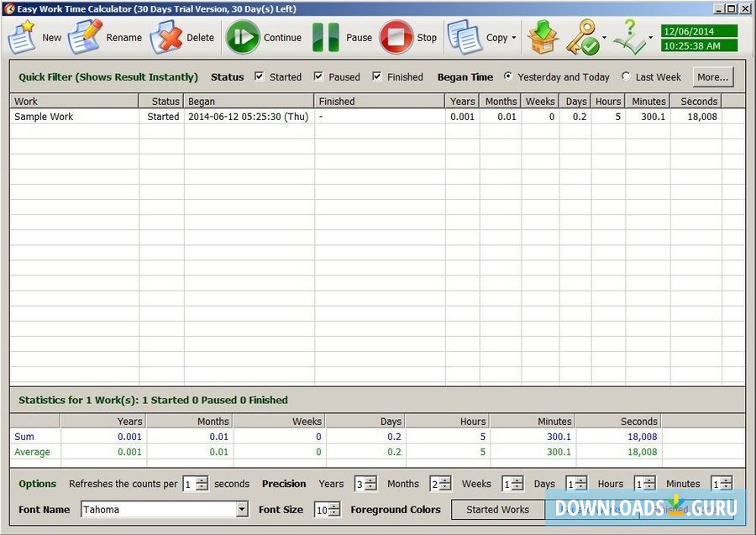756x535 pixels.
Task: Click the Started status cell
Action: point(163,117)
